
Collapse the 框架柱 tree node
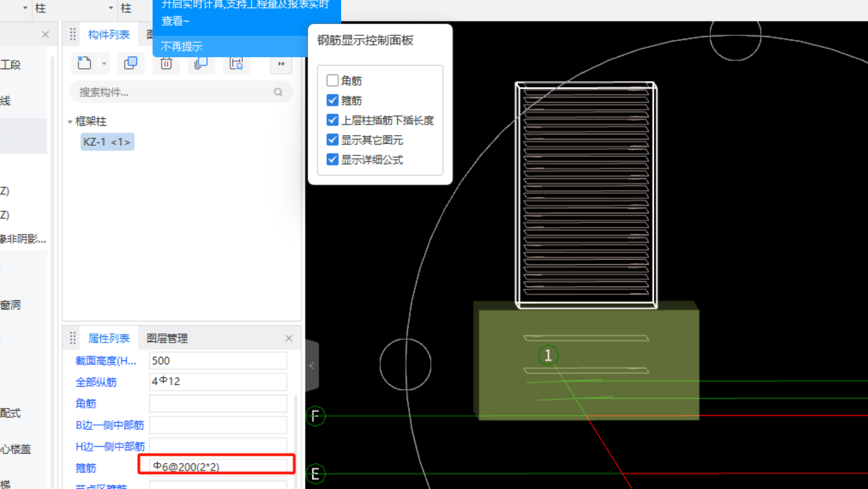pyautogui.click(x=70, y=122)
